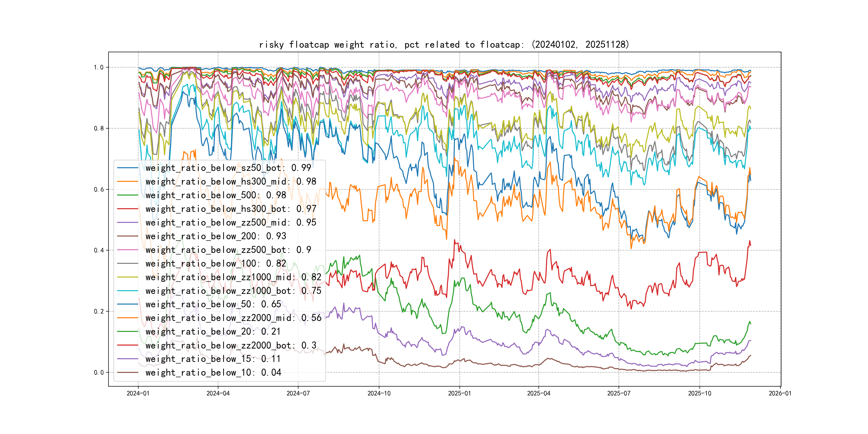
Task: Click brown line swatch for below_200 legend
Action: (127, 236)
